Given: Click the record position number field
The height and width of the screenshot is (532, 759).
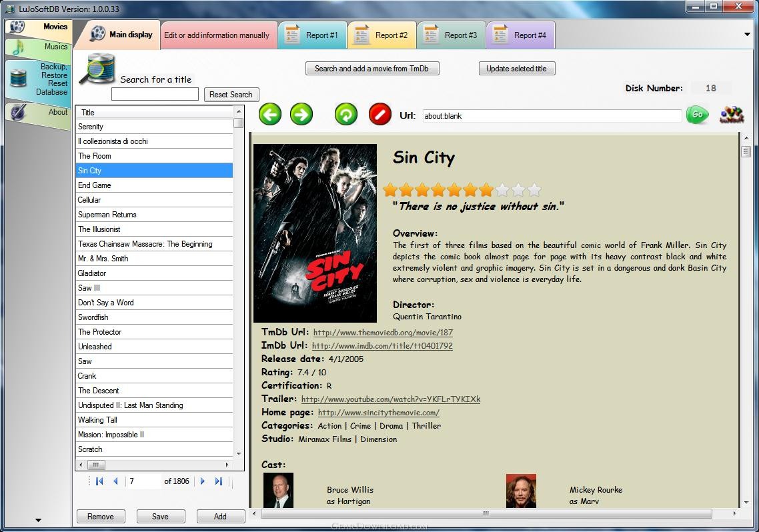Looking at the screenshot, I should [x=143, y=481].
